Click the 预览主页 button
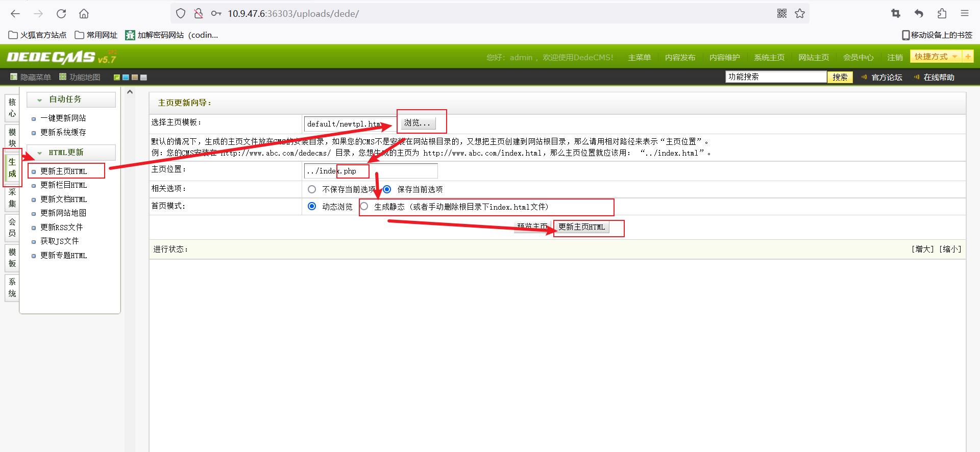This screenshot has height=452, width=980. pyautogui.click(x=532, y=227)
